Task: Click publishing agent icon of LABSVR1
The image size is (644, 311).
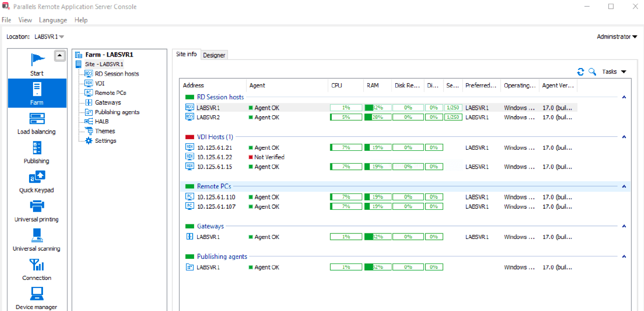Action: point(190,267)
